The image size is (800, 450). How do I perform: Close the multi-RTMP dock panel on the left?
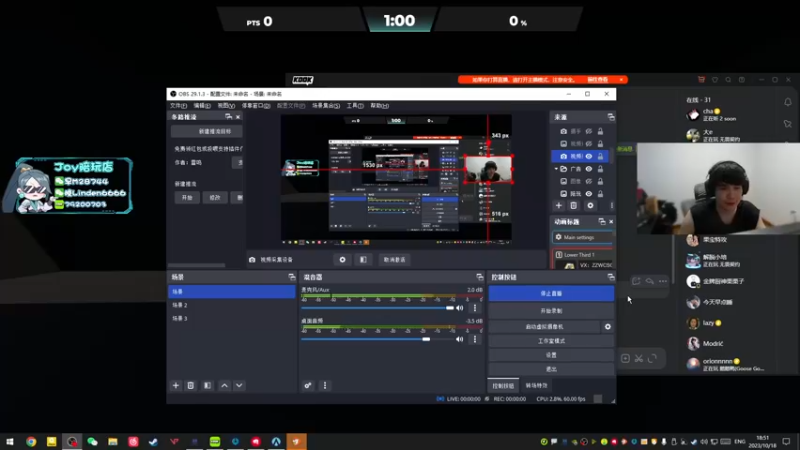(238, 117)
